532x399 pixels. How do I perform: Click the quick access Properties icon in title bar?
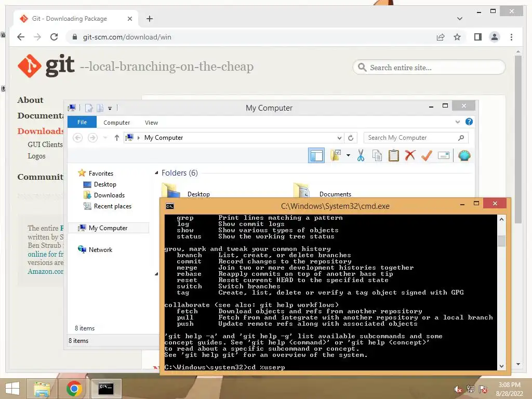pos(89,108)
